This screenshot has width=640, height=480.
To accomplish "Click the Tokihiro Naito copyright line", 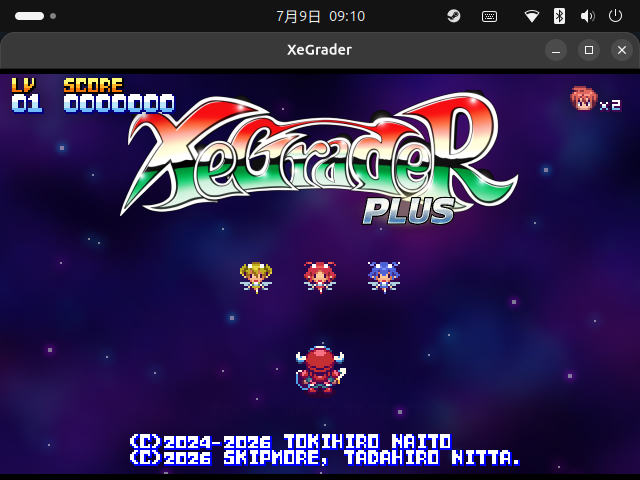I will pos(290,442).
